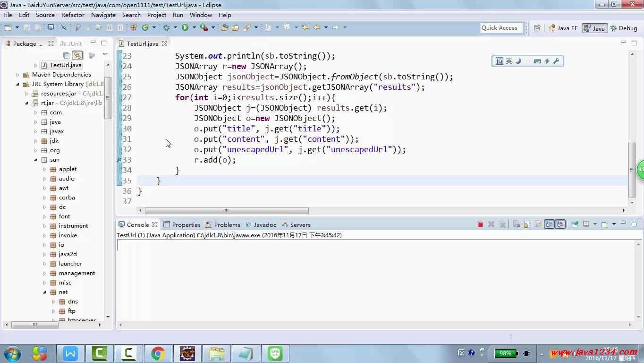Viewport: 644px width, 363px height.
Task: Terminate the running program with red square
Action: pos(480,225)
